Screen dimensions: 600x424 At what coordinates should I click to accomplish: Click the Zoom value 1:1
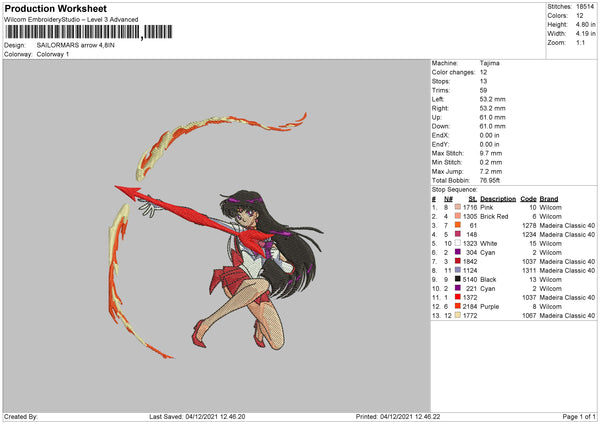580,42
